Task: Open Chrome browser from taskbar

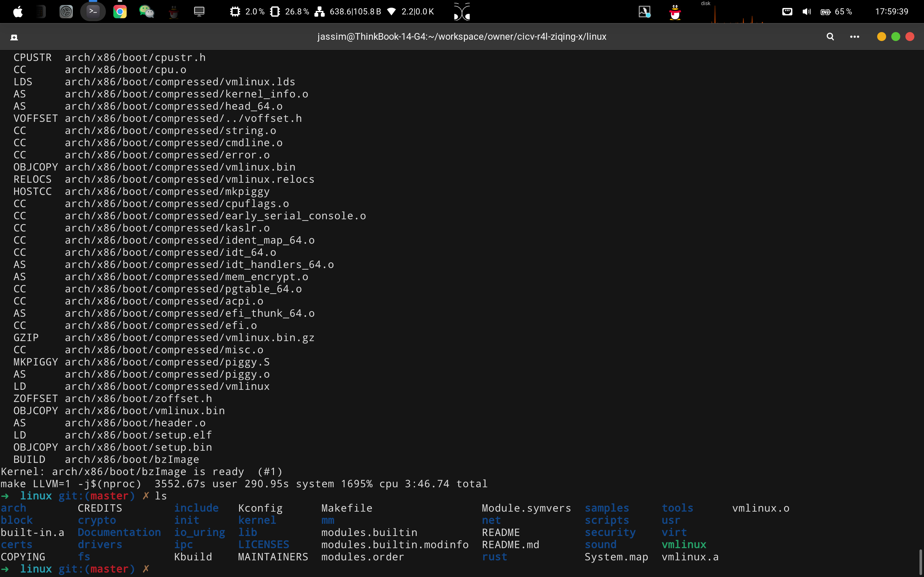Action: pos(119,11)
